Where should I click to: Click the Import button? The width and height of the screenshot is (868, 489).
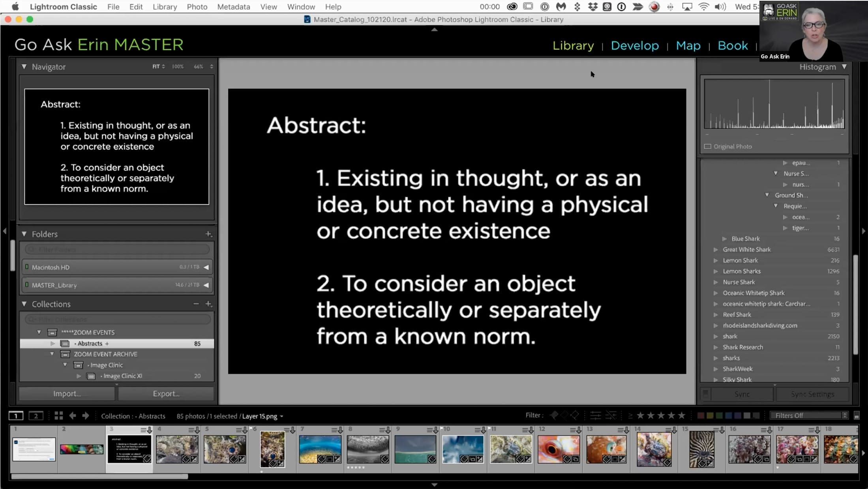point(67,393)
